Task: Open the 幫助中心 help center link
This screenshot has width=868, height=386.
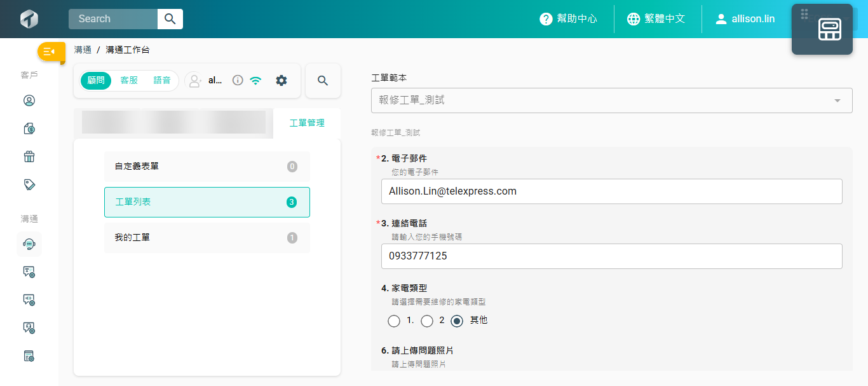Action: coord(568,19)
